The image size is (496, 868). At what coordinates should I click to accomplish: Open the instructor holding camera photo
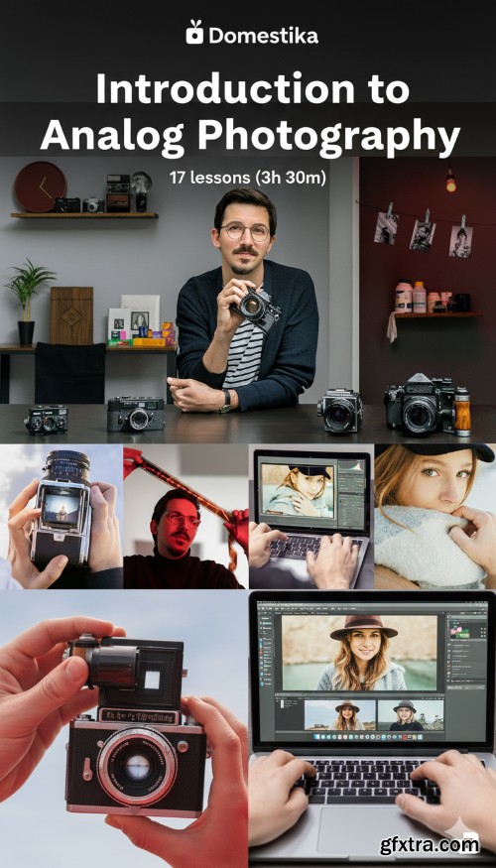pos(248,299)
